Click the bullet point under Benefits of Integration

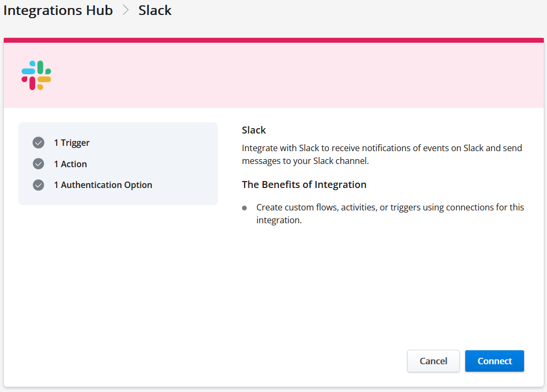click(x=245, y=208)
